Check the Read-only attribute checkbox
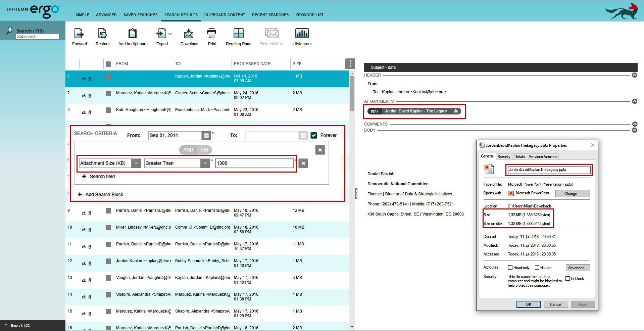This screenshot has width=644, height=331. [510, 268]
